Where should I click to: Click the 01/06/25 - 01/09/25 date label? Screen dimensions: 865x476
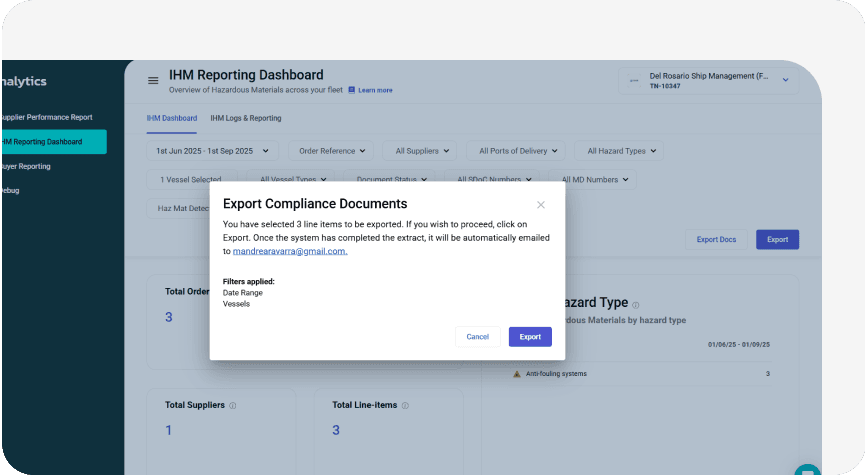tap(739, 344)
